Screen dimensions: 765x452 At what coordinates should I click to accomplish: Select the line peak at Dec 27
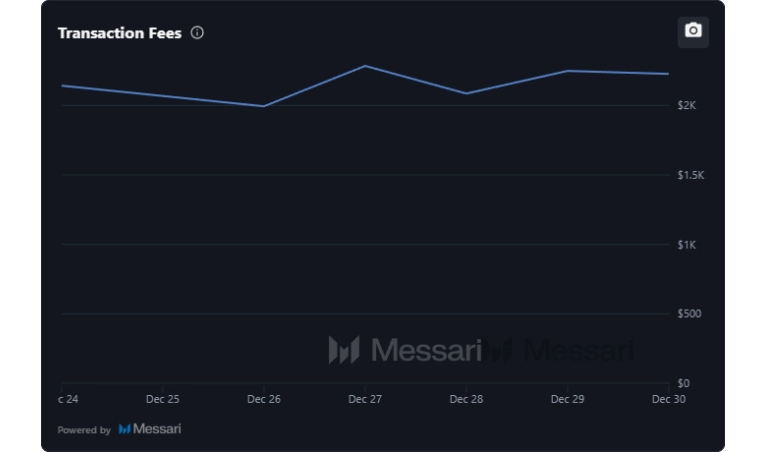point(365,66)
